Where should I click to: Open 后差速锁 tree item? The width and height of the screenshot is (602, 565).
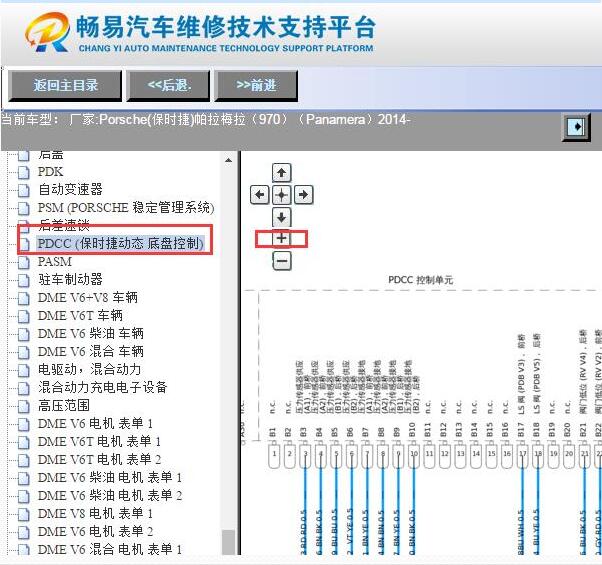(64, 224)
